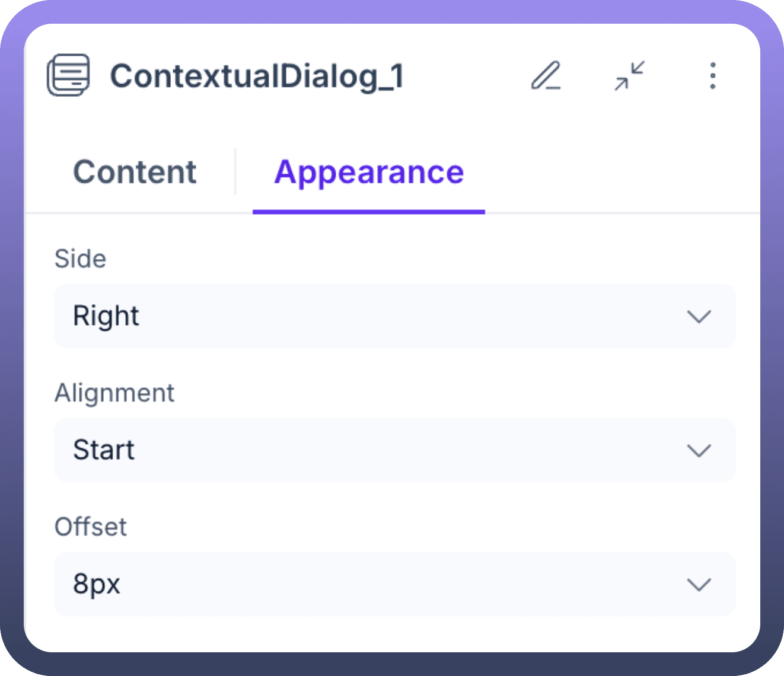Click the Start value text

tap(104, 450)
